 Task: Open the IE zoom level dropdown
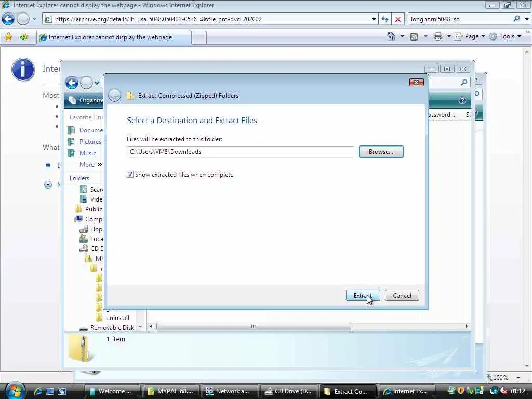(x=518, y=378)
